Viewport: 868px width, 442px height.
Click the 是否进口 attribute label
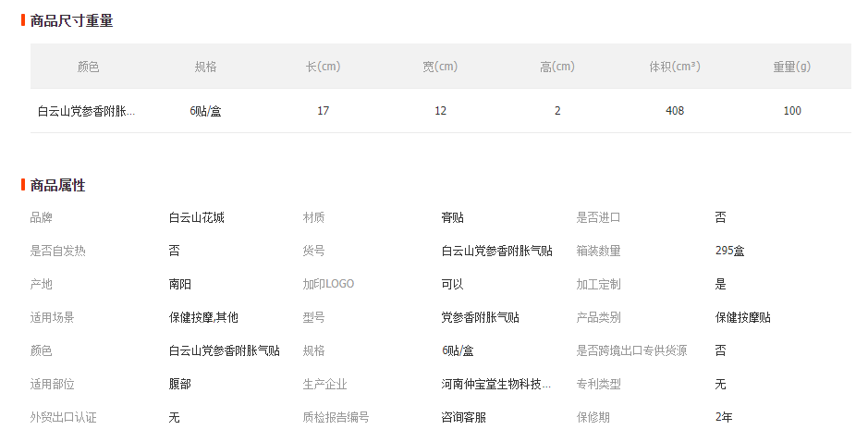[x=598, y=217]
